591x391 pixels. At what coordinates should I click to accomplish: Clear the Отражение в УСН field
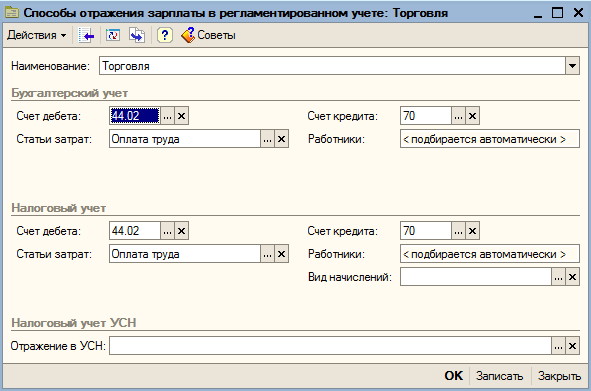[572, 346]
